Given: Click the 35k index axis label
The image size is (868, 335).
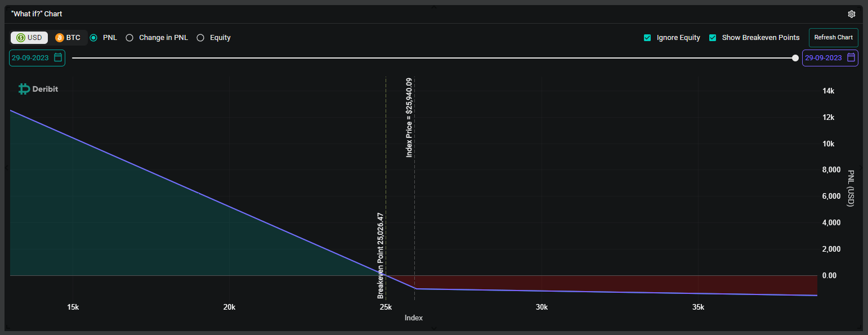Looking at the screenshot, I should pyautogui.click(x=698, y=307).
